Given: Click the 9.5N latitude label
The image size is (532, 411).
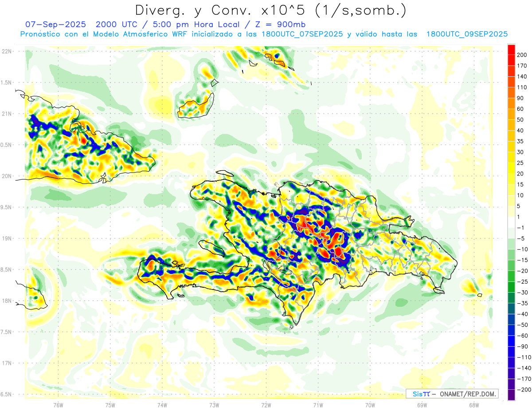Looking at the screenshot, I should 7,207.
